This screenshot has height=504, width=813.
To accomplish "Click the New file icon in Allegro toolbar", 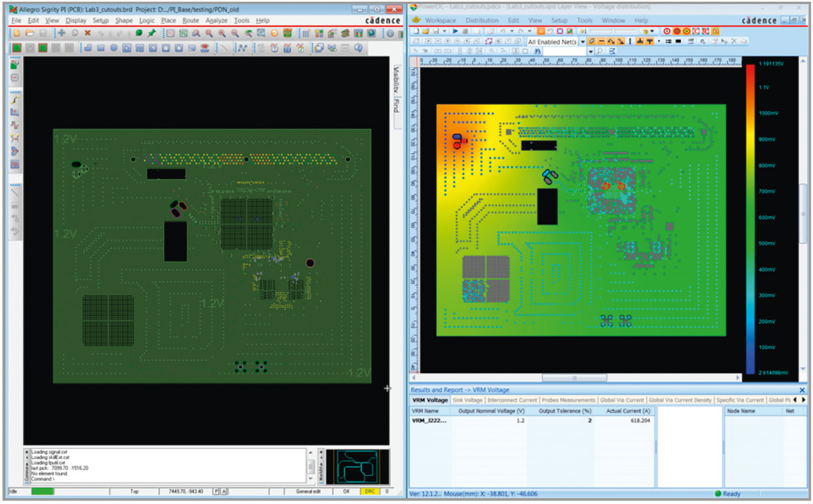I will coord(17,33).
